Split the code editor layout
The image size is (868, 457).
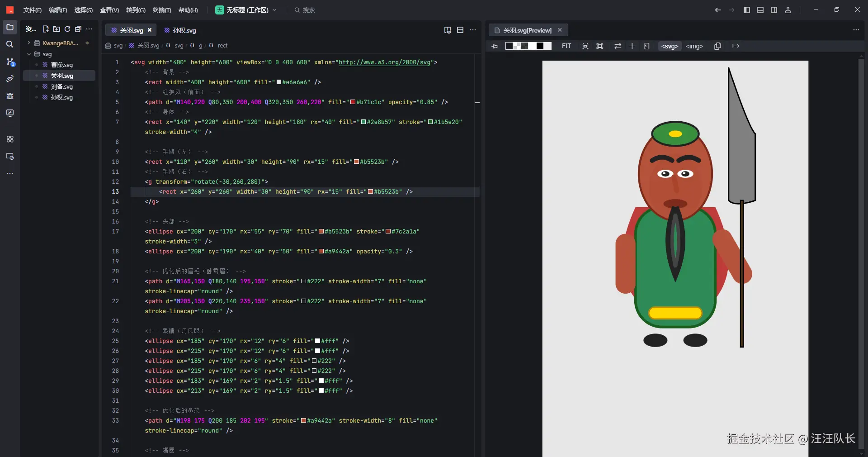[460, 30]
